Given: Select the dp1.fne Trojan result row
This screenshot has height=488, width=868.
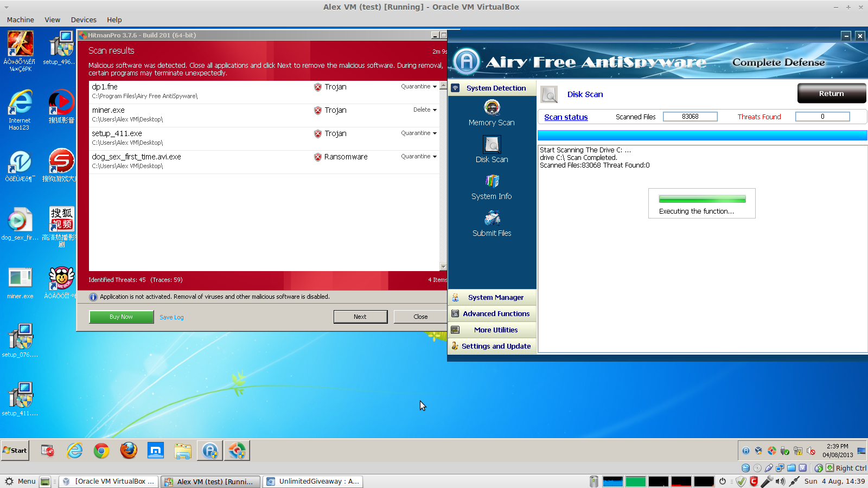Looking at the screenshot, I should click(264, 92).
